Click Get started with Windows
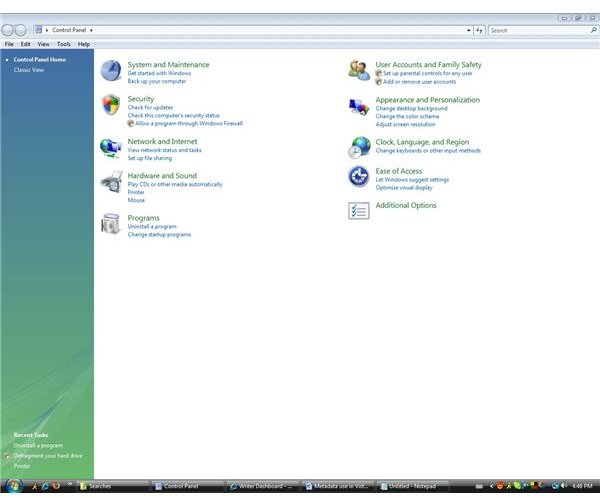The width and height of the screenshot is (600, 498). coord(159,73)
